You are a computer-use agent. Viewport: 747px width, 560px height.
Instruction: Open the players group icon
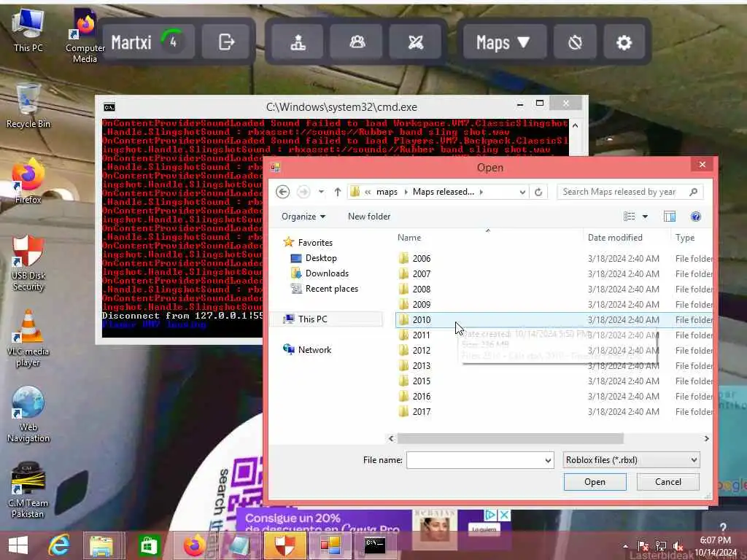[x=357, y=42]
